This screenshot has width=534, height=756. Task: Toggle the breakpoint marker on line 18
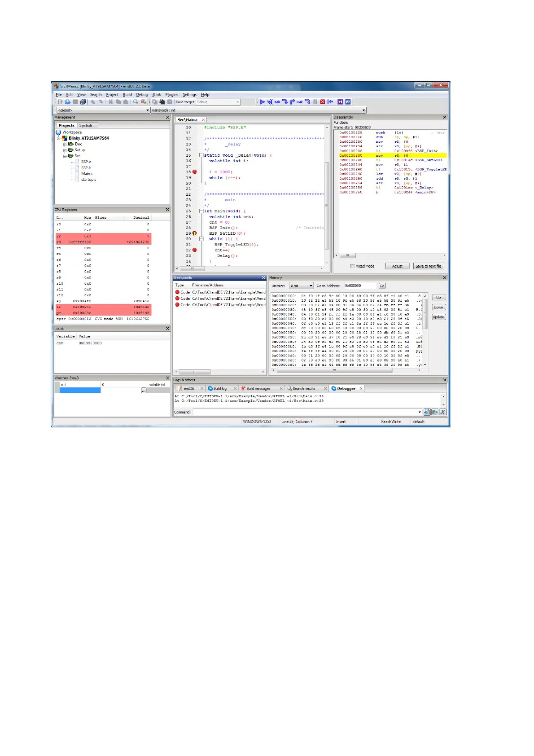(195, 172)
